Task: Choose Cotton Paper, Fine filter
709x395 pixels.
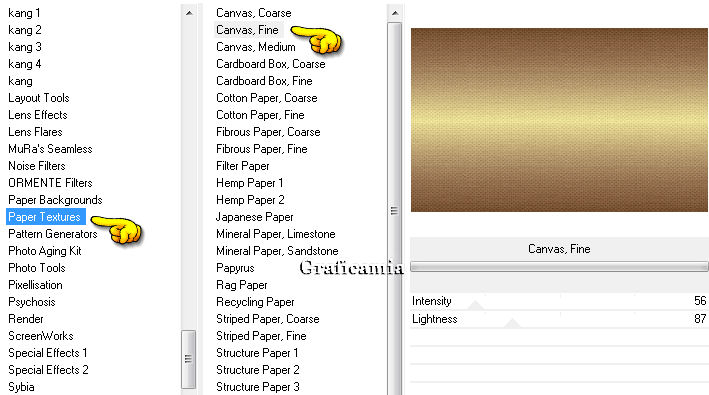Action: click(x=260, y=115)
